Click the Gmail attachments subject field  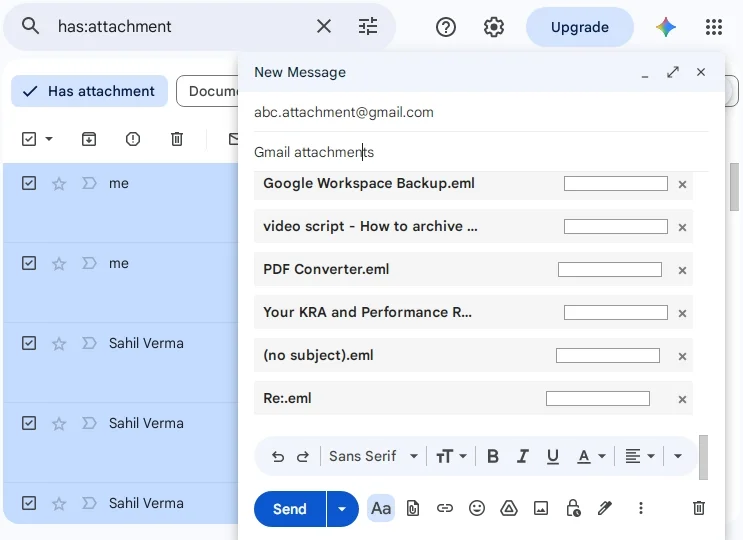[x=481, y=152]
